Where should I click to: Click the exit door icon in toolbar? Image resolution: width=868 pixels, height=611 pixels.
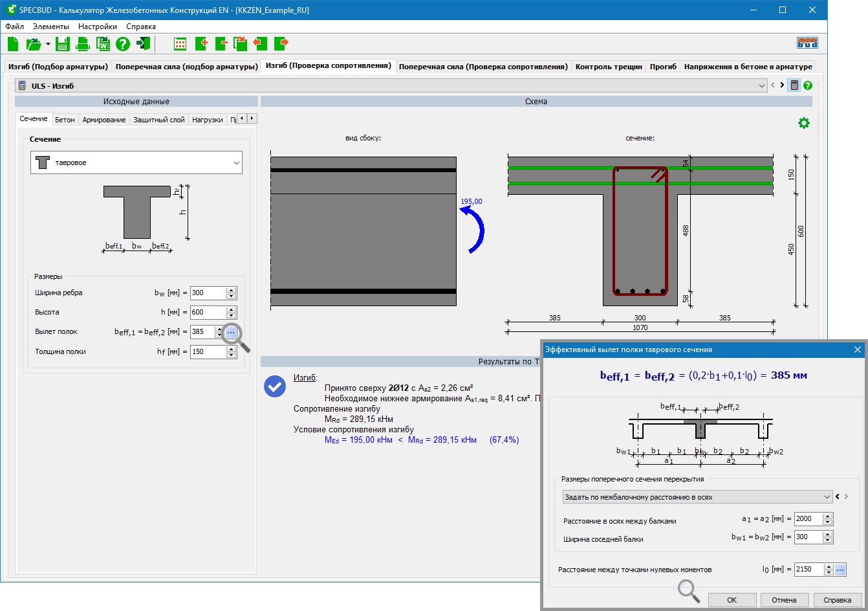pos(144,44)
